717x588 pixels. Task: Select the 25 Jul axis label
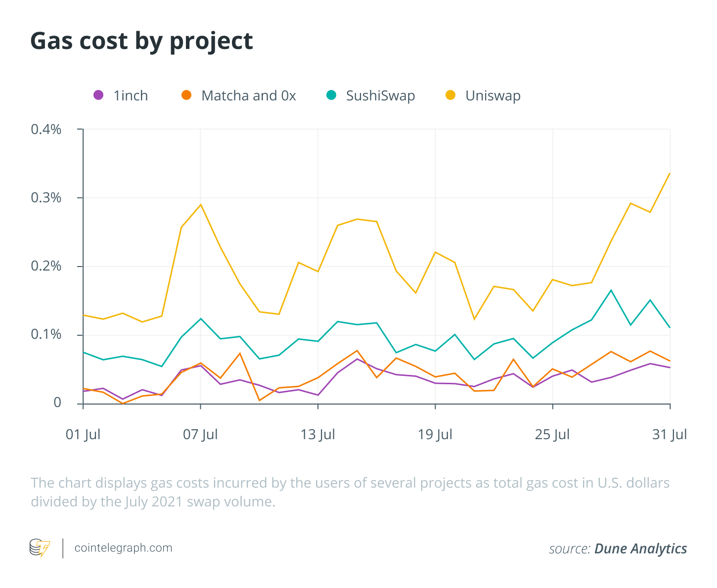pyautogui.click(x=552, y=434)
